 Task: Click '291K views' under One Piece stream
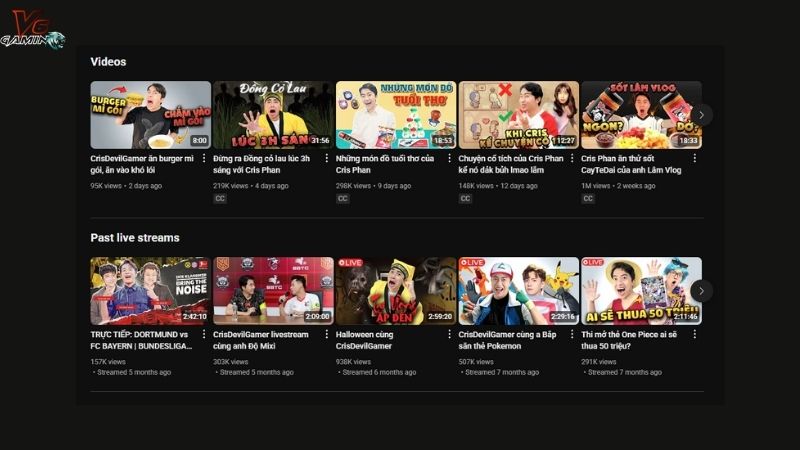tap(598, 362)
